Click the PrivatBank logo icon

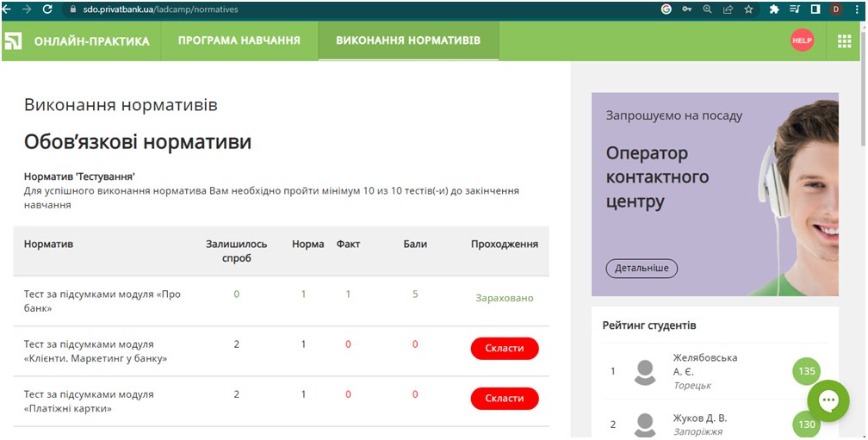pyautogui.click(x=13, y=41)
